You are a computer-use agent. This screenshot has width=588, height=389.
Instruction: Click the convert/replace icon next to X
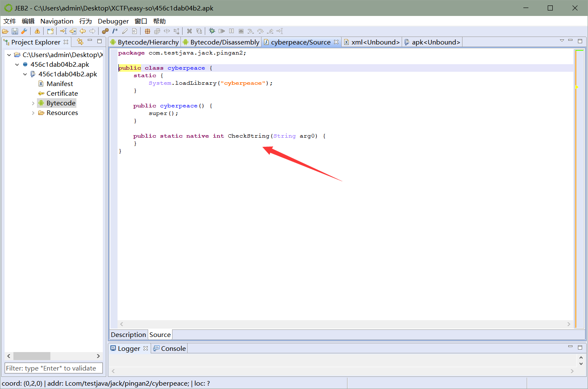199,31
